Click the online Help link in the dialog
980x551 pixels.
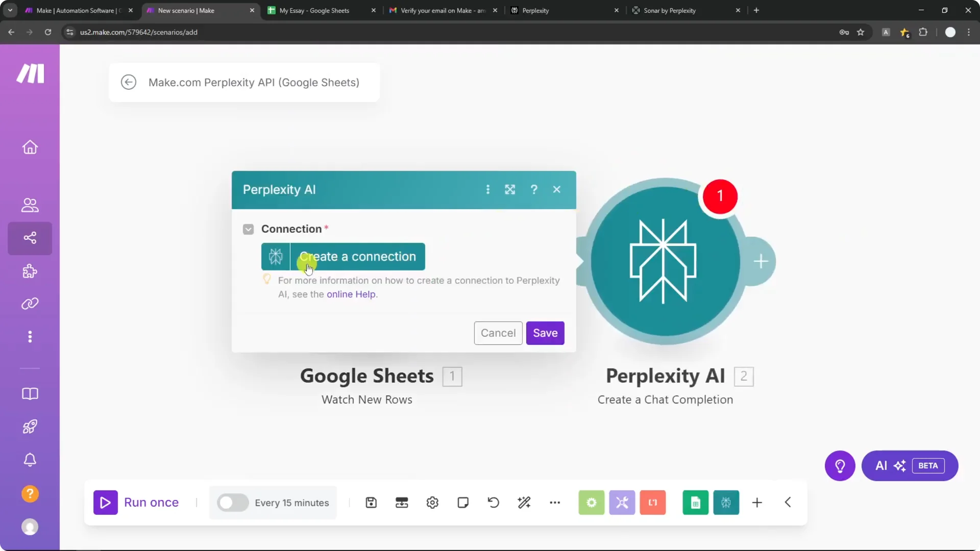[351, 294]
